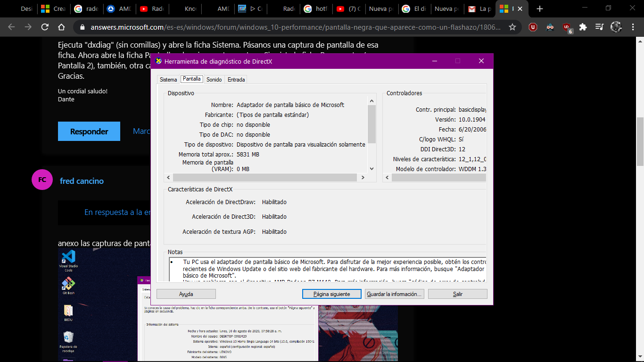Image resolution: width=644 pixels, height=362 pixels.
Task: Click Habilitado next to Aceleración de DirectDraw
Action: (274, 202)
